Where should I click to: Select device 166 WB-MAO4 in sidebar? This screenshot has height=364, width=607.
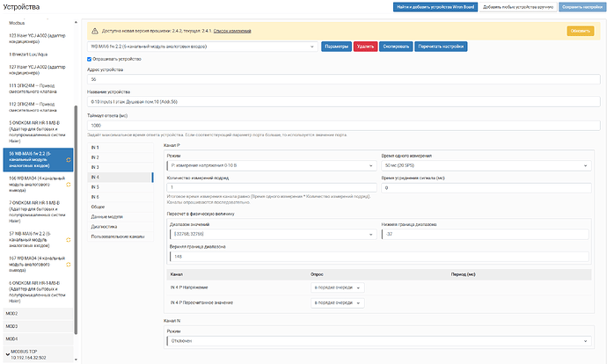point(37,185)
